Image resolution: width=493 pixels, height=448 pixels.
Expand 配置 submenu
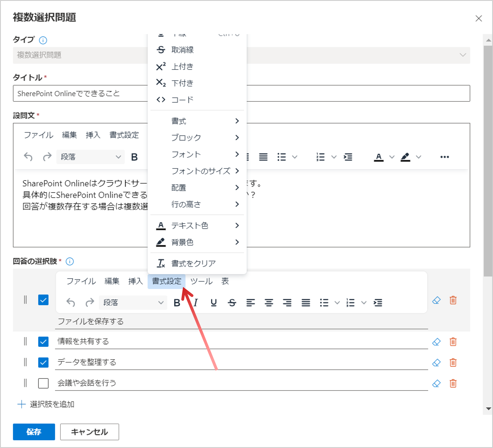(197, 187)
